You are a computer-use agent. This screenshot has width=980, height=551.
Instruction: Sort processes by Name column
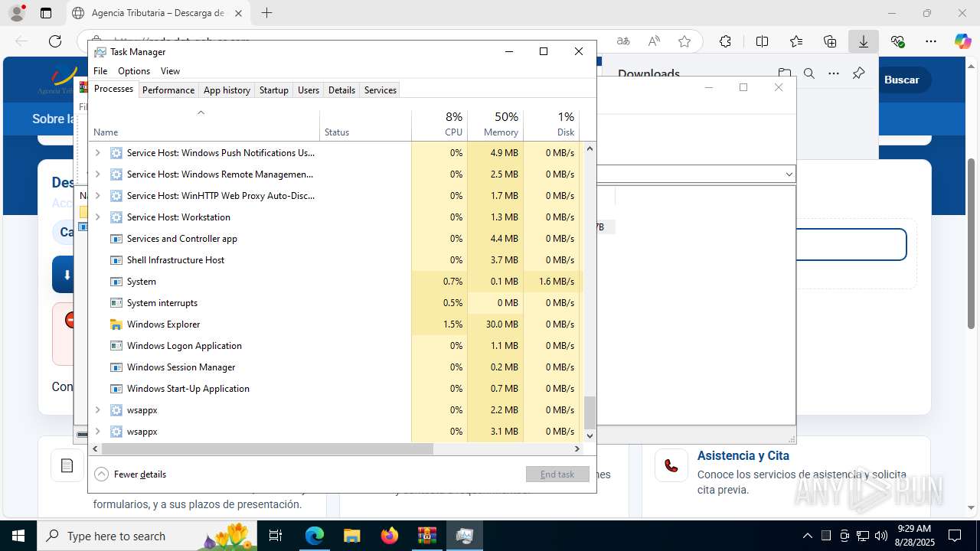coord(204,126)
